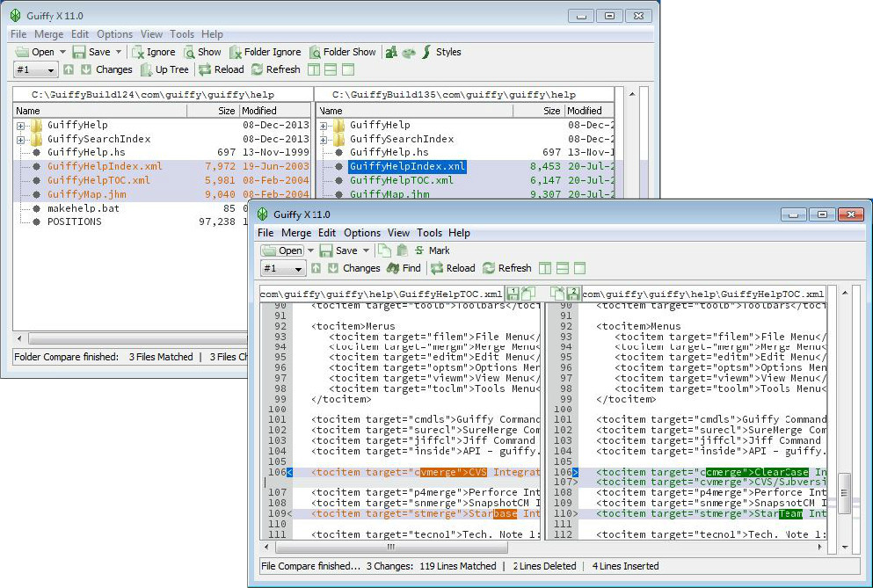Choose single pane layout in folder compare window
873x588 pixels.
click(x=348, y=69)
